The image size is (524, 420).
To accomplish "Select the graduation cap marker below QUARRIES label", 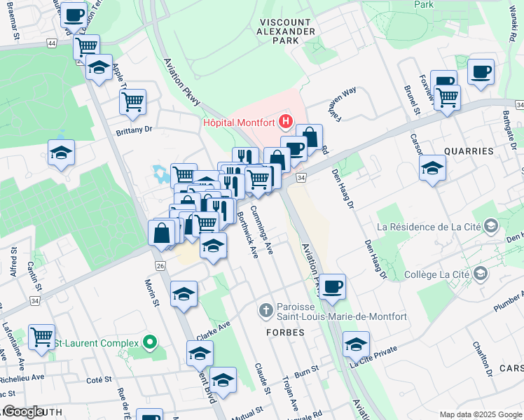I will (x=432, y=168).
